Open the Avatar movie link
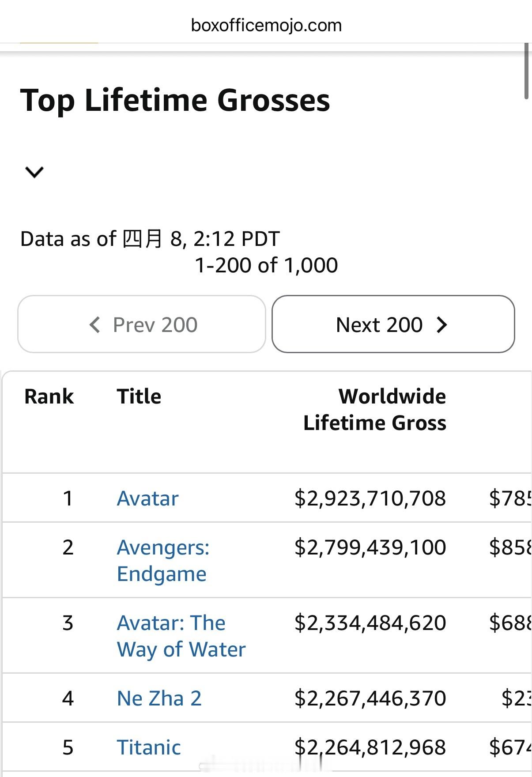 [x=148, y=498]
